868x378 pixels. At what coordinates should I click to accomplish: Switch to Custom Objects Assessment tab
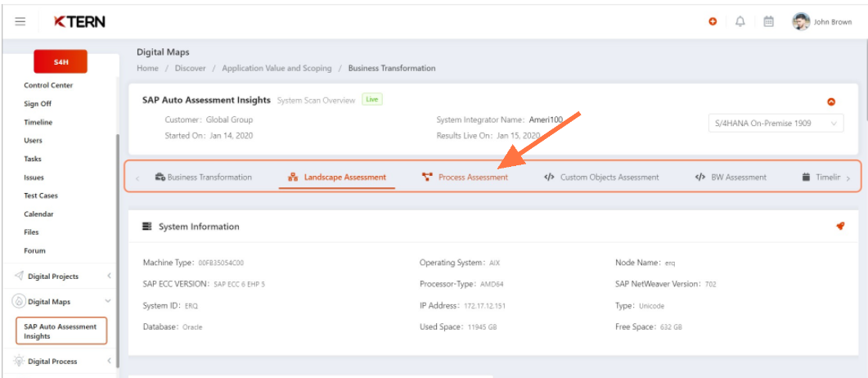(x=601, y=177)
